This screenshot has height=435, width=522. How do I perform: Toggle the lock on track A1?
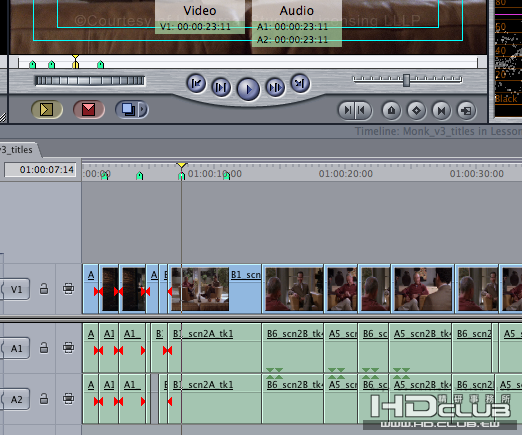pyautogui.click(x=44, y=348)
